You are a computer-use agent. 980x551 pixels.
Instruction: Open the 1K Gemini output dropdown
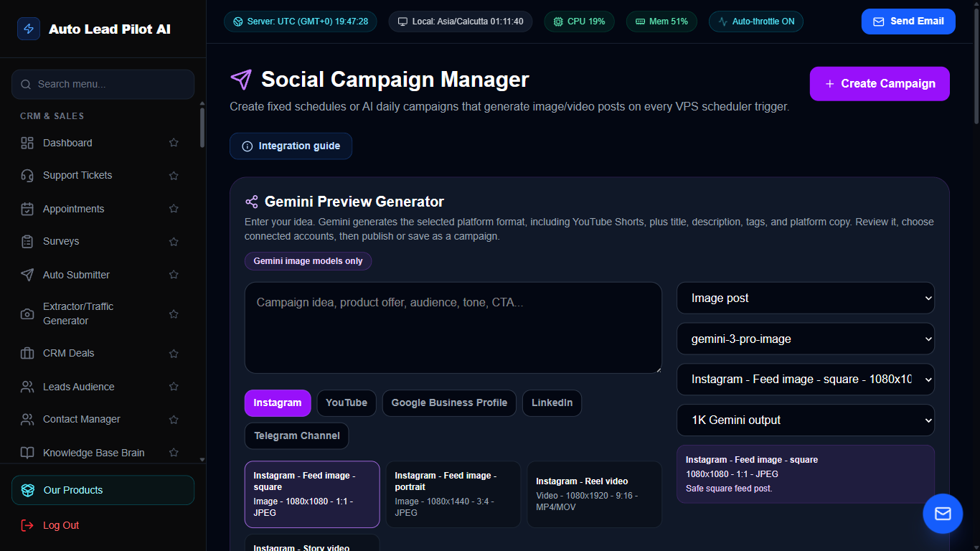coord(806,420)
